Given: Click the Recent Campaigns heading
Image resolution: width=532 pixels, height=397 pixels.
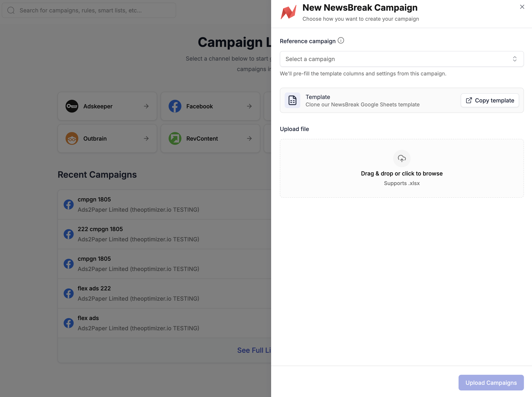Looking at the screenshot, I should click(97, 174).
